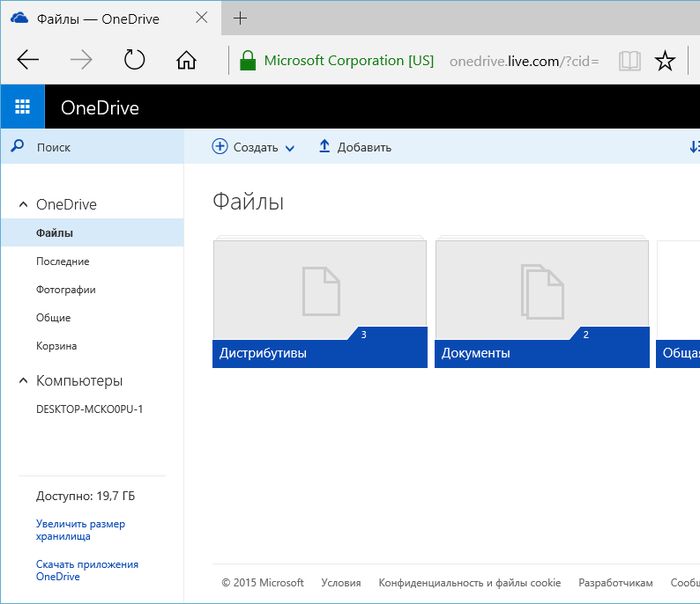
Task: Click the browser back arrow
Action: [28, 61]
